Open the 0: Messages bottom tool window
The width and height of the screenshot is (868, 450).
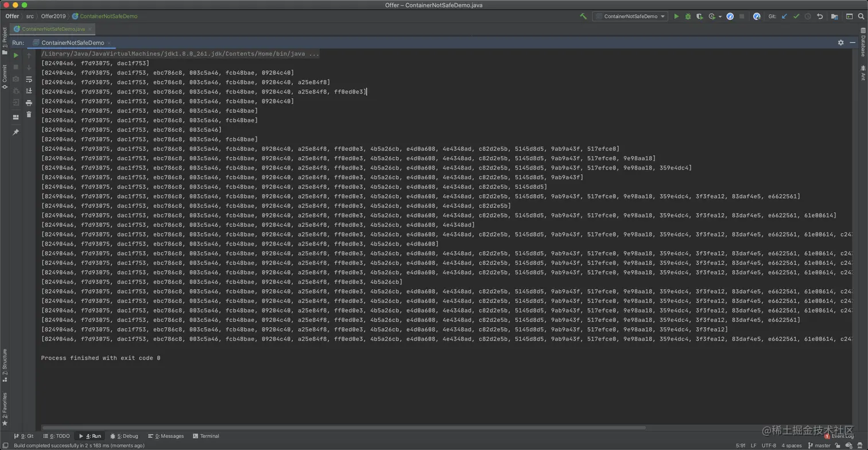tap(166, 436)
